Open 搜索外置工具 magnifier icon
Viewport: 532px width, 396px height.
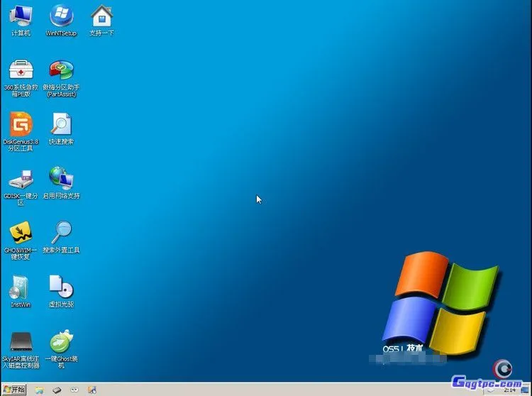61,232
